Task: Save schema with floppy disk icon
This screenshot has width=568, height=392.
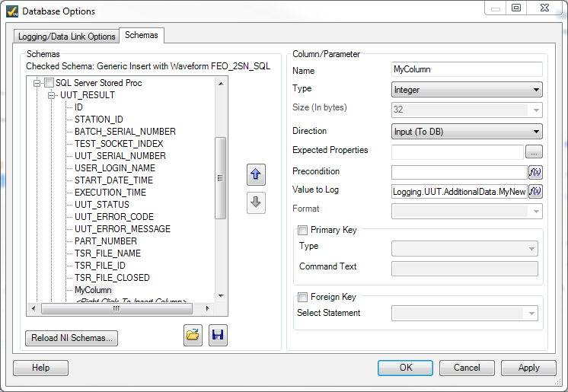Action: point(219,336)
